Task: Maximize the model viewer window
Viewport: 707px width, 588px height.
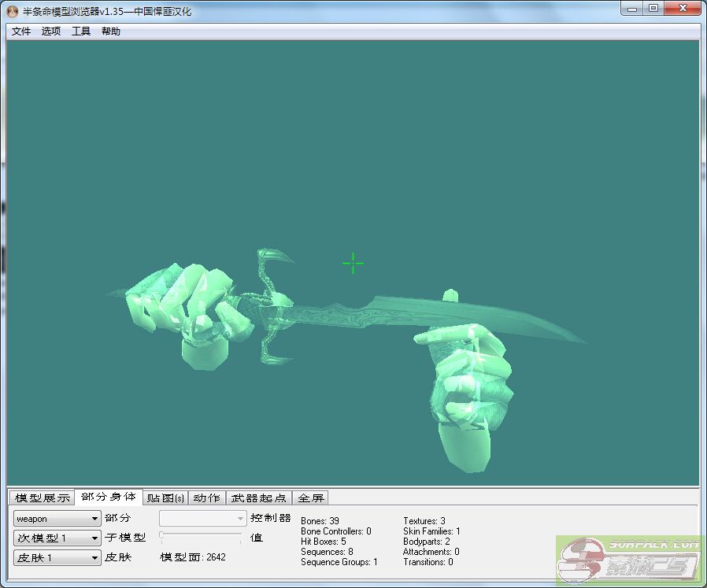Action: tap(653, 9)
